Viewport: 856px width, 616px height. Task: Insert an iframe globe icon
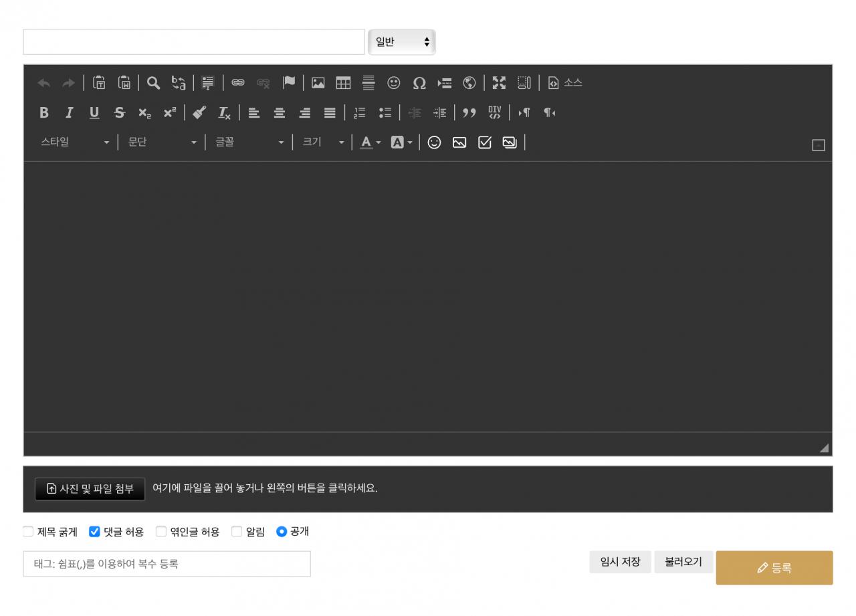tap(469, 83)
